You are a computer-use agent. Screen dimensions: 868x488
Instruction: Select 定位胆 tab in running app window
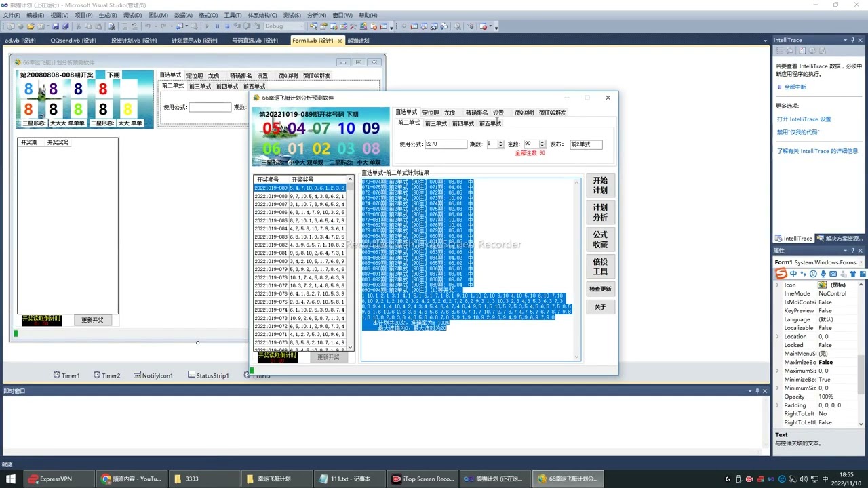point(431,113)
